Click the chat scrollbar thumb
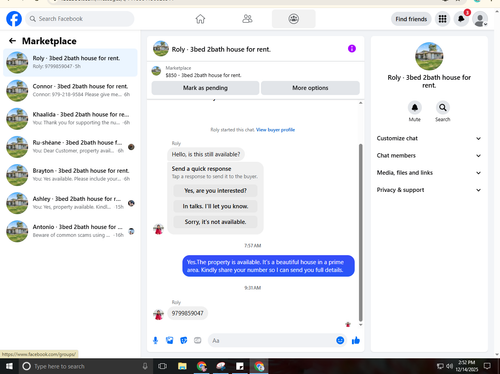The image size is (500, 374). [x=360, y=232]
